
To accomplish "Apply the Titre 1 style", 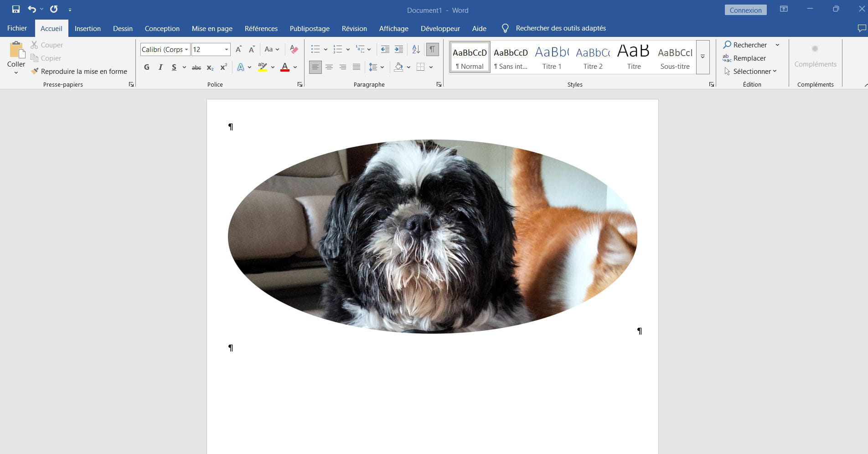I will tap(552, 57).
